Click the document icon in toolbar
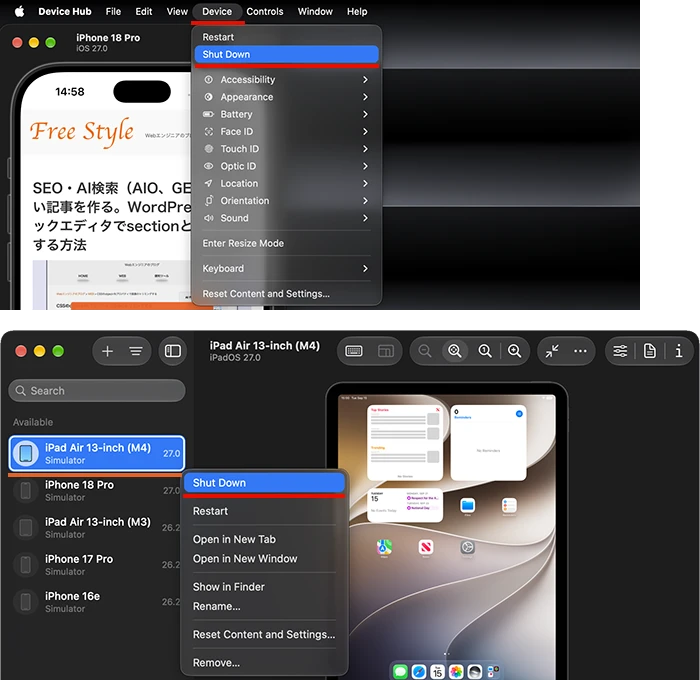This screenshot has height=680, width=700. (x=650, y=351)
